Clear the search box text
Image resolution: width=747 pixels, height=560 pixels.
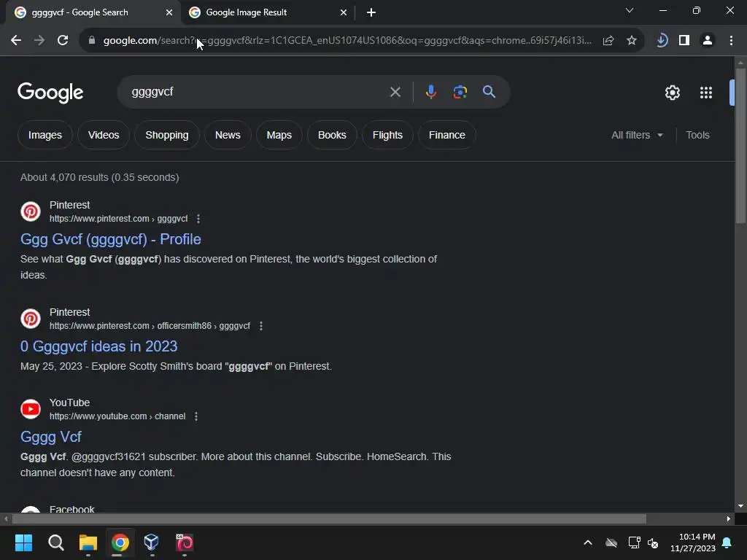click(x=395, y=92)
